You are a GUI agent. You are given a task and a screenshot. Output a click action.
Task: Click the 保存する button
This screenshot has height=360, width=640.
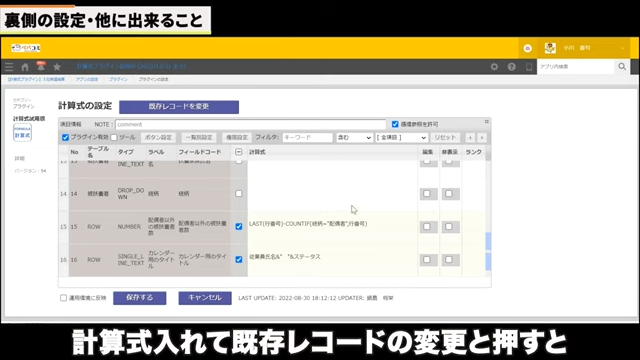[x=140, y=298]
